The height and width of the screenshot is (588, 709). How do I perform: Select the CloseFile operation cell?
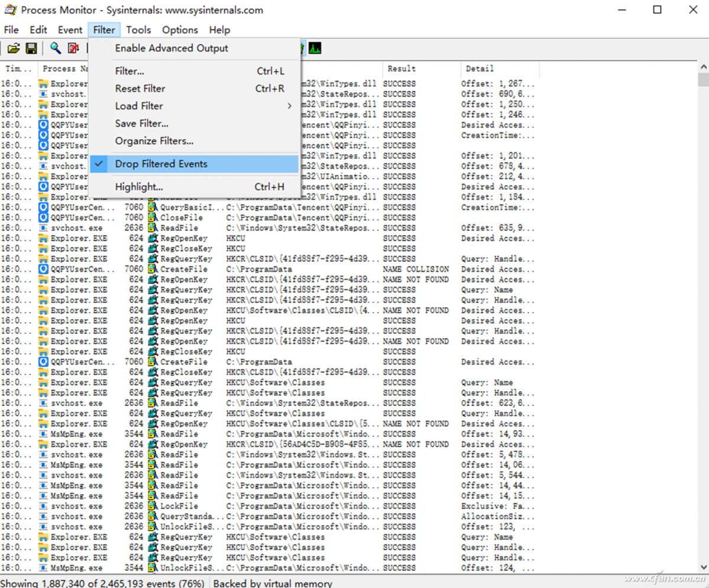click(x=181, y=217)
